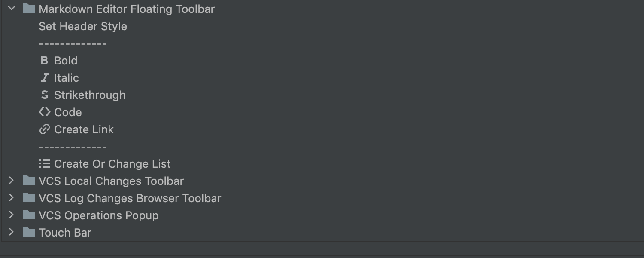Screen dimensions: 644x258
Task: Collapse the Markdown Editor Floating Toolbar node
Action: pyautogui.click(x=12, y=9)
